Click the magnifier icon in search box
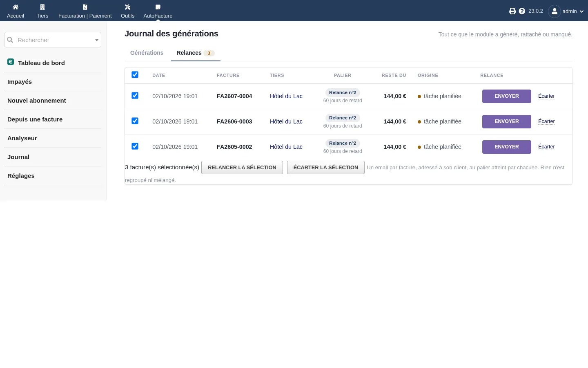The width and height of the screenshot is (588, 368). pyautogui.click(x=10, y=40)
